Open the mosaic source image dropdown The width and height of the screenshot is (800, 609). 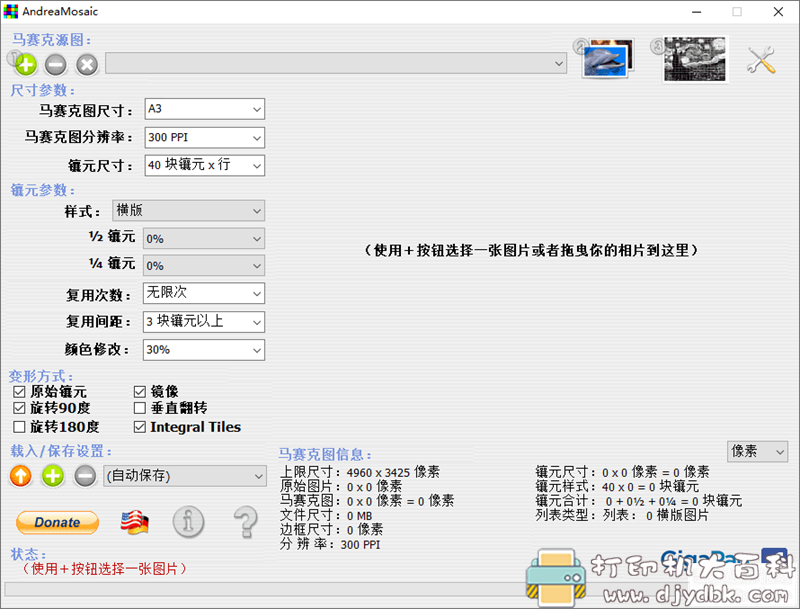click(x=336, y=63)
